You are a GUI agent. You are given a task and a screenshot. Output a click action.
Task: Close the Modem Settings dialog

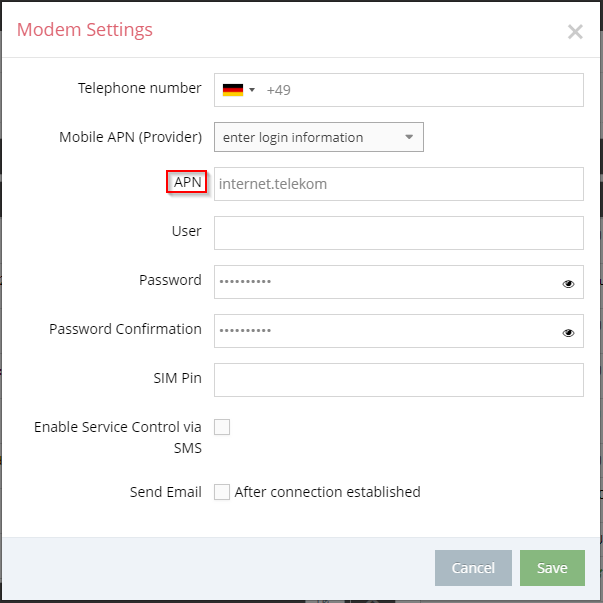[575, 32]
